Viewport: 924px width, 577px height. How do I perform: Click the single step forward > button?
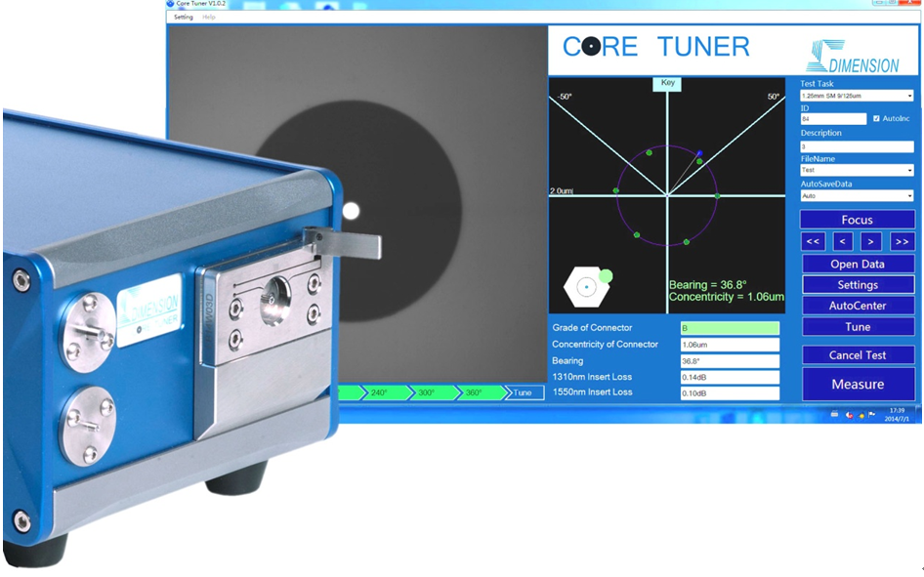tap(872, 241)
